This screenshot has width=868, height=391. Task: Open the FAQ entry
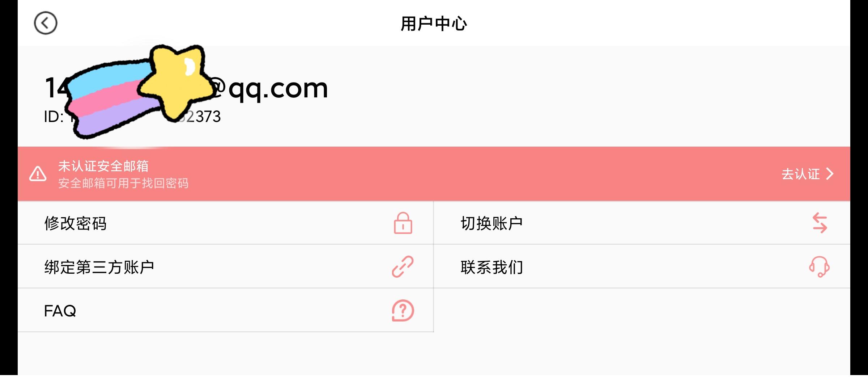[225, 311]
